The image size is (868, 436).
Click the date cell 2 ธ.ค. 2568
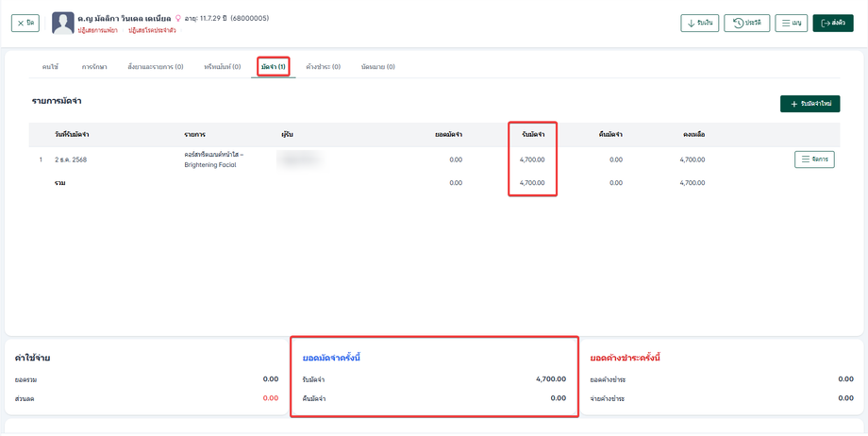[71, 160]
